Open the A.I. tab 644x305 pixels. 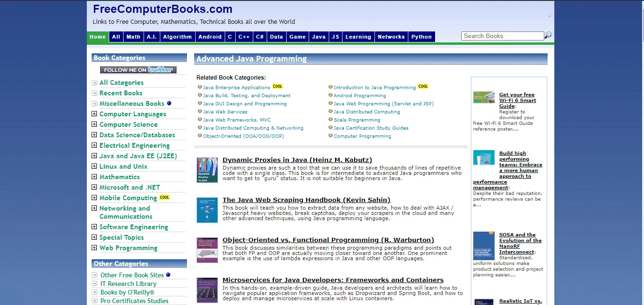pos(152,37)
